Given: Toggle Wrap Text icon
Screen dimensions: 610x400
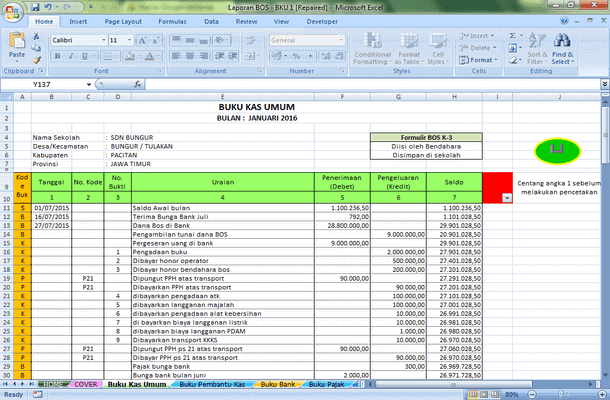Looking at the screenshot, I should (x=250, y=40).
